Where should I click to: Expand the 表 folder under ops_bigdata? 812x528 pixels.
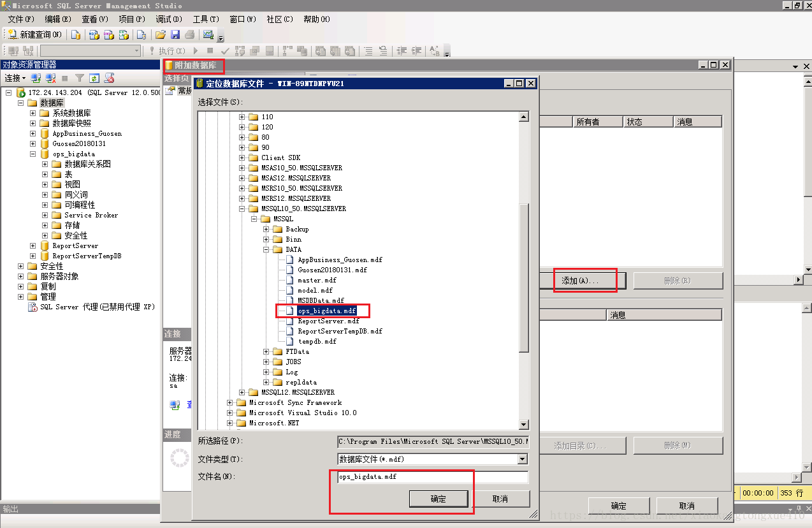45,174
